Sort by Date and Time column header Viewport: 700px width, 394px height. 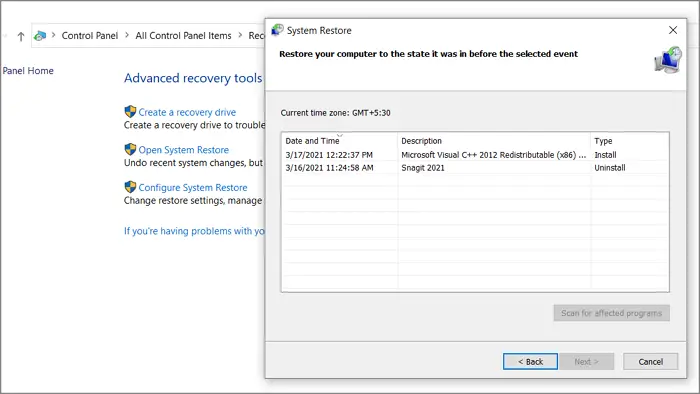340,141
